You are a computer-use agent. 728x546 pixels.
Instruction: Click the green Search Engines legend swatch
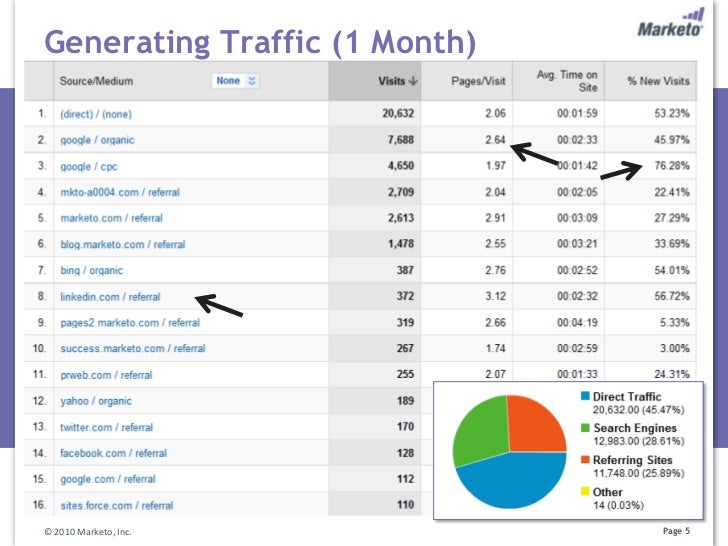pos(585,428)
